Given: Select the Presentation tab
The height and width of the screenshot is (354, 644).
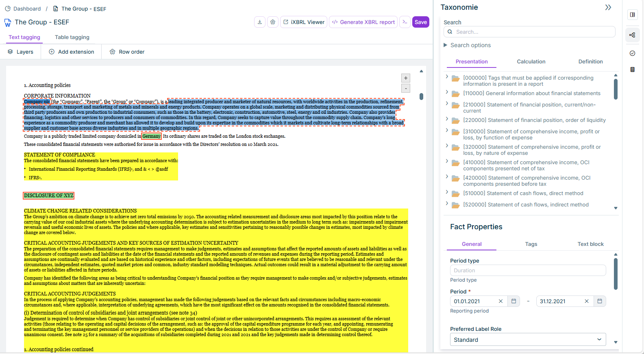Looking at the screenshot, I should click(472, 61).
